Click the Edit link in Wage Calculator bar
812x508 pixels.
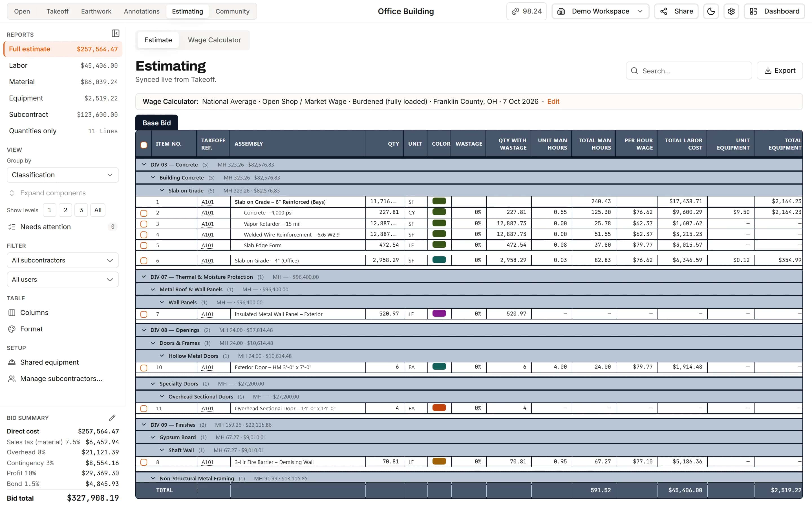coord(553,102)
